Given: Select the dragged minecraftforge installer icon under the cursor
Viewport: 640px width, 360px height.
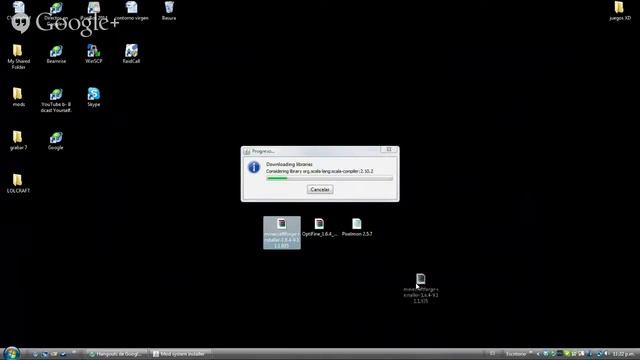Looking at the screenshot, I should (421, 288).
